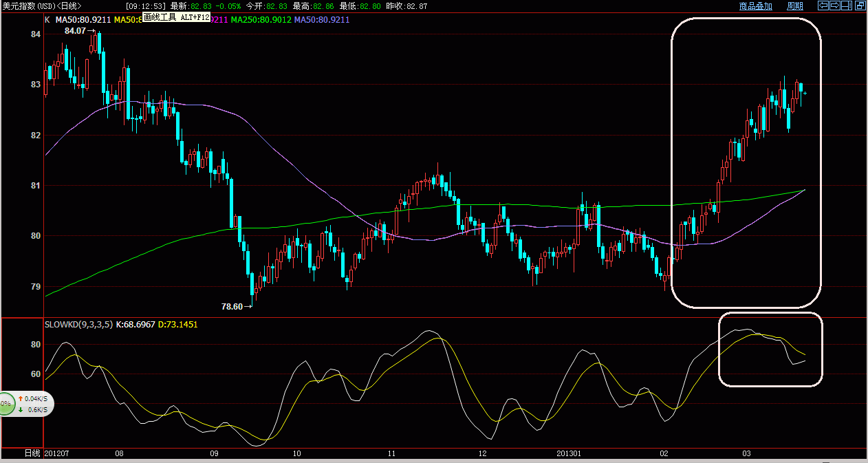Click the D:73.1451 indicator value
This screenshot has height=463, width=868.
[178, 323]
